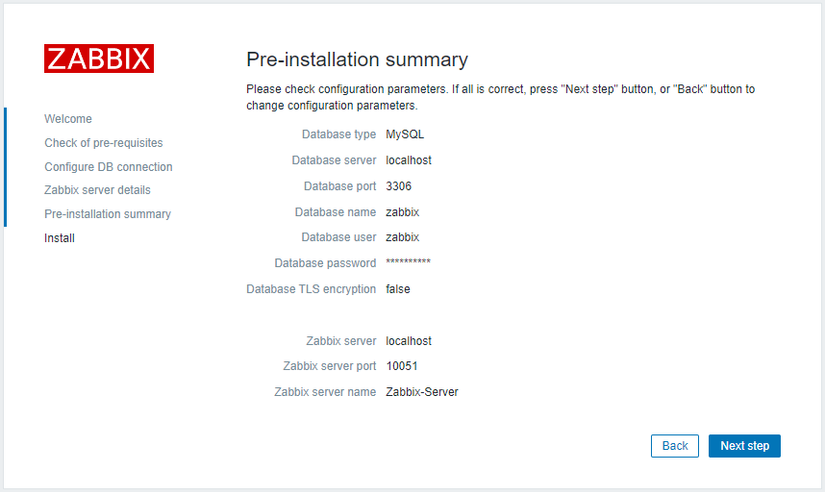
Task: Jump to Configure DB connection step
Action: [x=108, y=167]
